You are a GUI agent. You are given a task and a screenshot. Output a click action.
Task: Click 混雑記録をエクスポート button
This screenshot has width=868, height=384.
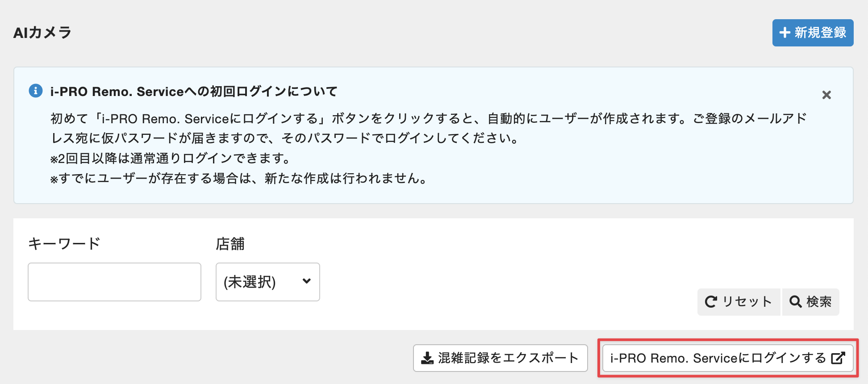(500, 358)
